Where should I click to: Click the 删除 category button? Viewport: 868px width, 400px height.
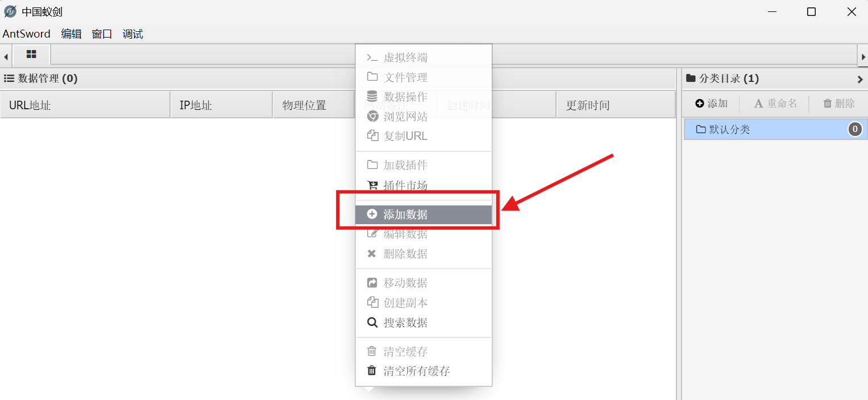pos(839,104)
